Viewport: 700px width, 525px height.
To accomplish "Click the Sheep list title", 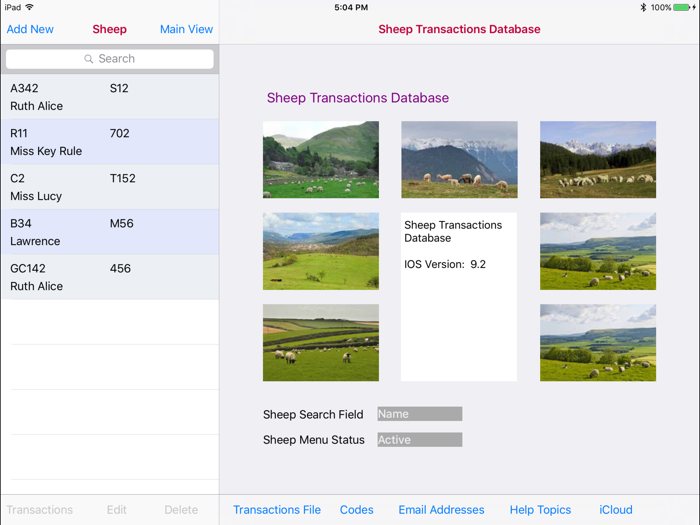I will (x=109, y=29).
